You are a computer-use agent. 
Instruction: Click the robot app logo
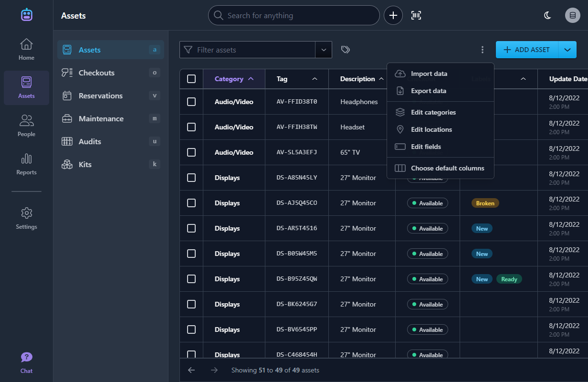point(27,14)
